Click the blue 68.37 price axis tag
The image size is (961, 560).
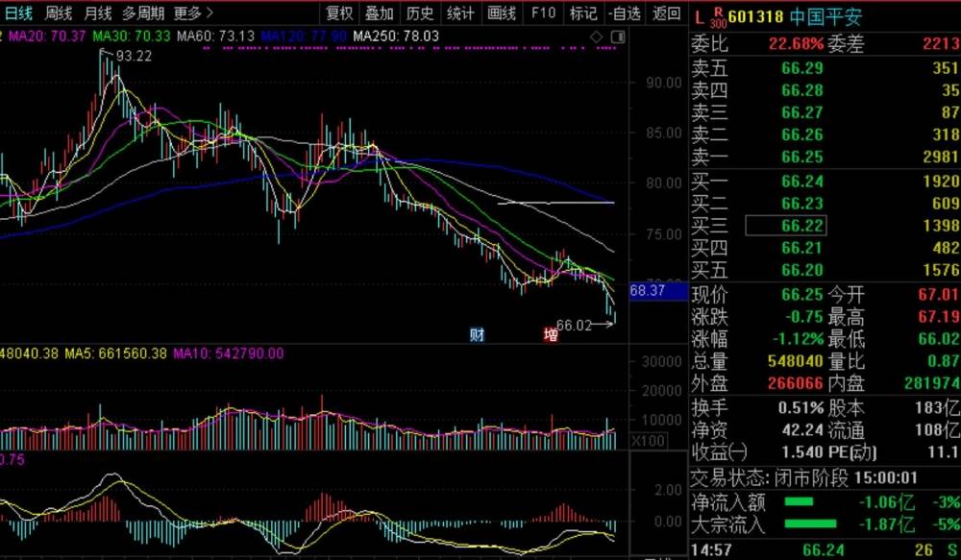pos(658,290)
